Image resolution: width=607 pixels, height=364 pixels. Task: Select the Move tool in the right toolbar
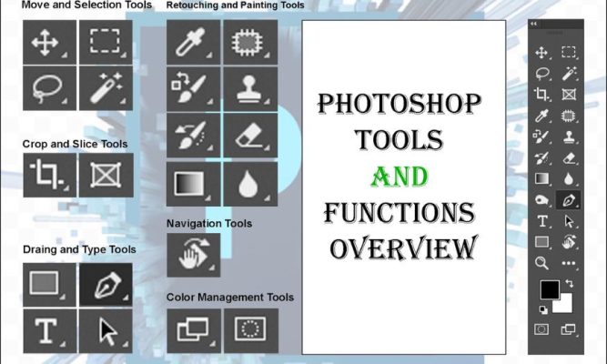pos(541,53)
